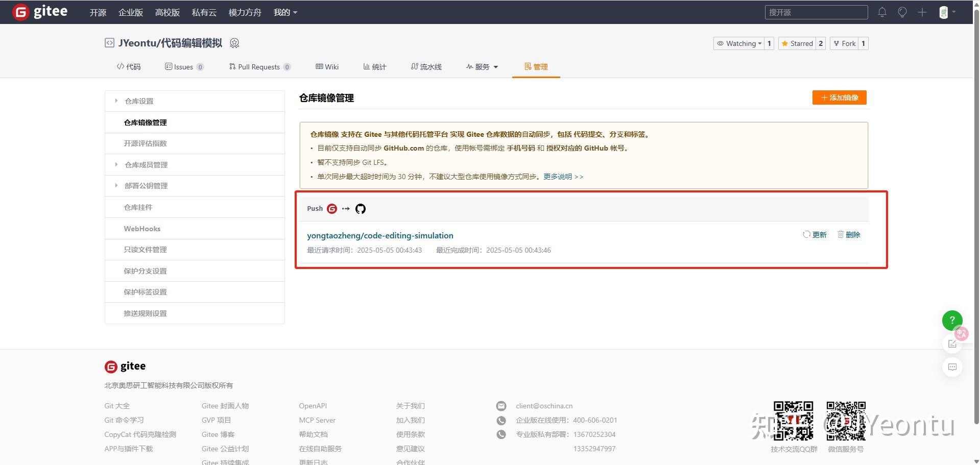This screenshot has width=980, height=465.
Task: Click the trash icon beside 删除
Action: [841, 234]
